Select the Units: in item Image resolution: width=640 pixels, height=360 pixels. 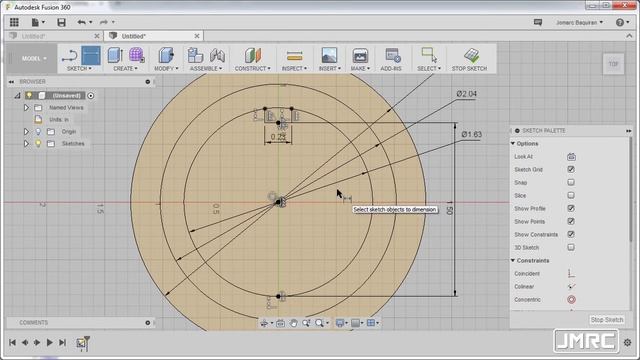[59, 120]
